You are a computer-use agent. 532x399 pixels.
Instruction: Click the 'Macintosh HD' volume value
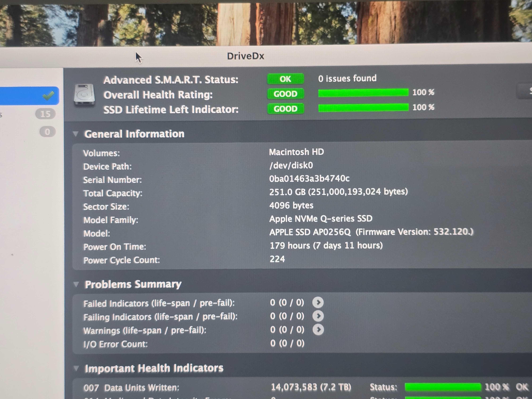(x=296, y=152)
